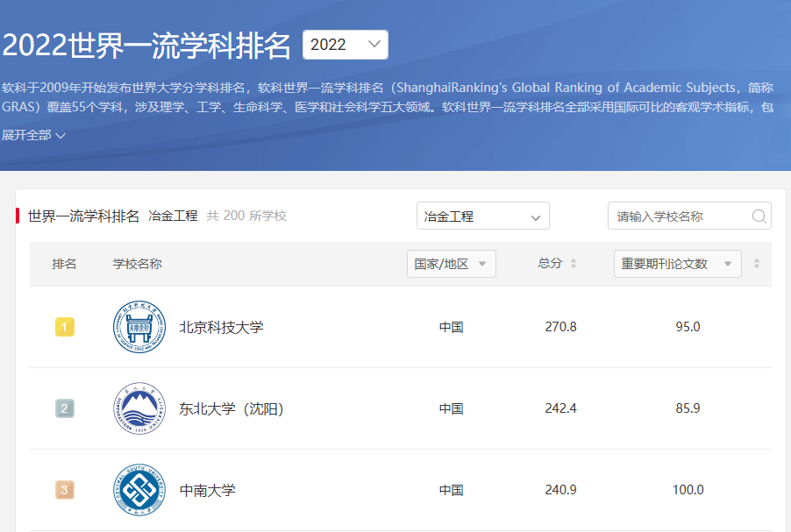791x532 pixels.
Task: Open the 冶金工程 subject dropdown
Action: [x=483, y=216]
